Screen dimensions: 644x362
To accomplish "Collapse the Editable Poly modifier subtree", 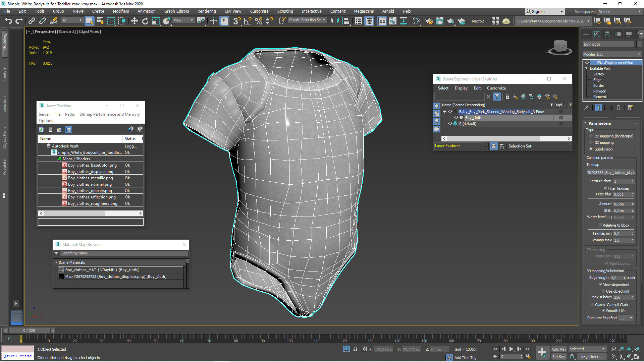I will pyautogui.click(x=587, y=68).
